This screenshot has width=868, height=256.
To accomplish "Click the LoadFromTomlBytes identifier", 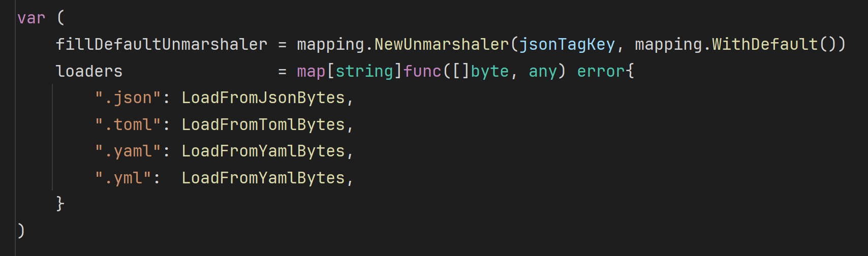I will click(263, 125).
